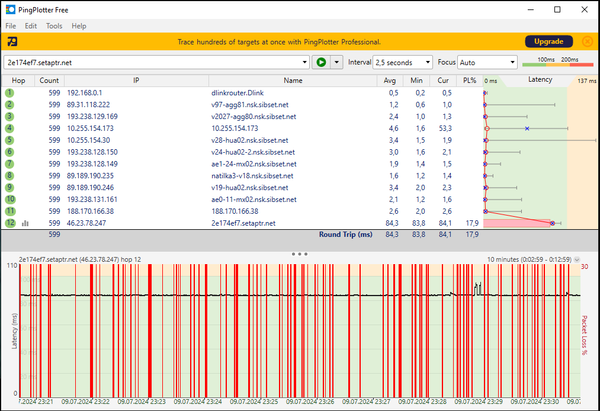Select hop 7 green circle icon
Viewport: 600px width, 411px height.
pos(10,164)
